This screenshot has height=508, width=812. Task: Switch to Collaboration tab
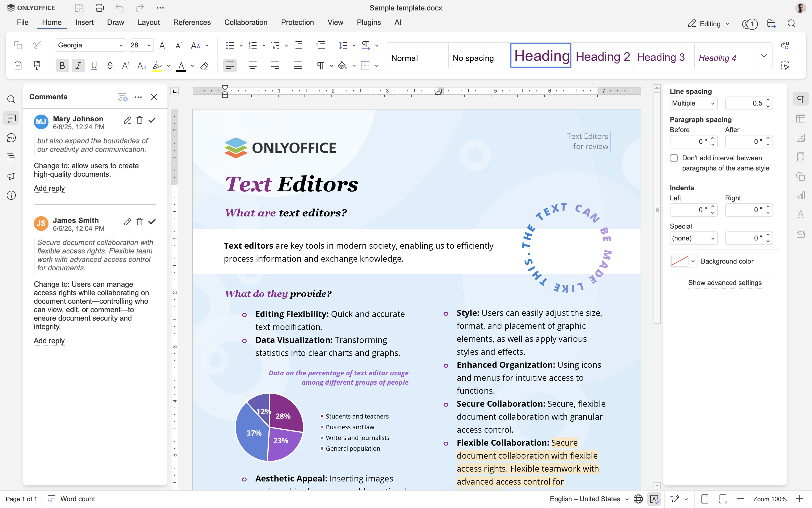(x=246, y=22)
